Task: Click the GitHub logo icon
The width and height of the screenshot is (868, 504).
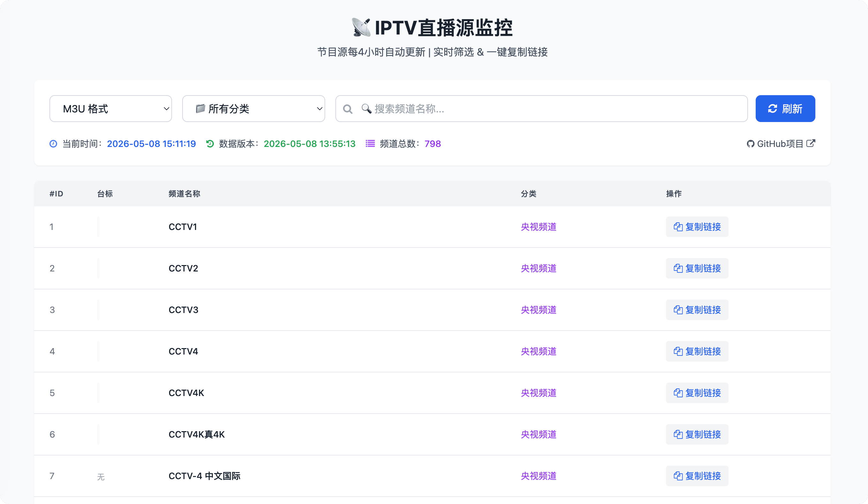Action: 751,144
